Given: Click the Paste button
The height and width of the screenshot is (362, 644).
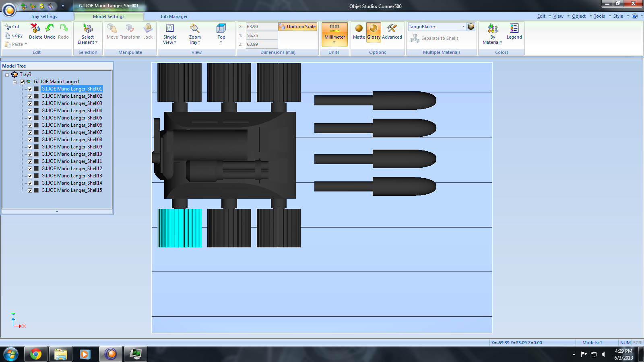Looking at the screenshot, I should point(16,44).
